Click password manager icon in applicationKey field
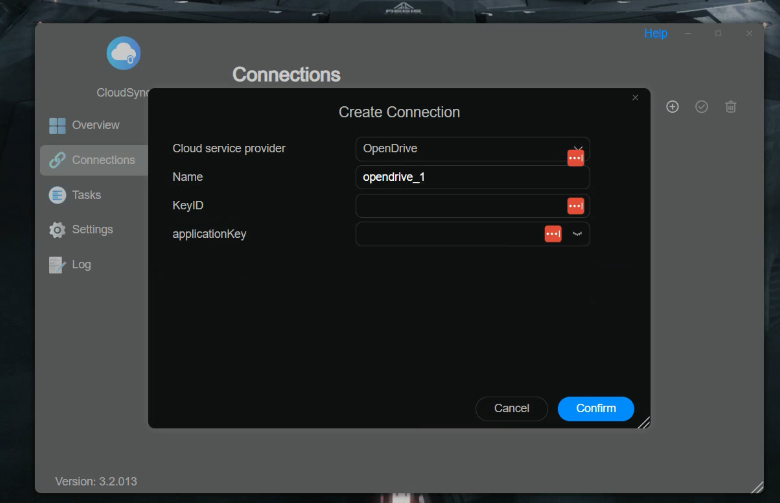The width and height of the screenshot is (780, 503). coord(553,234)
